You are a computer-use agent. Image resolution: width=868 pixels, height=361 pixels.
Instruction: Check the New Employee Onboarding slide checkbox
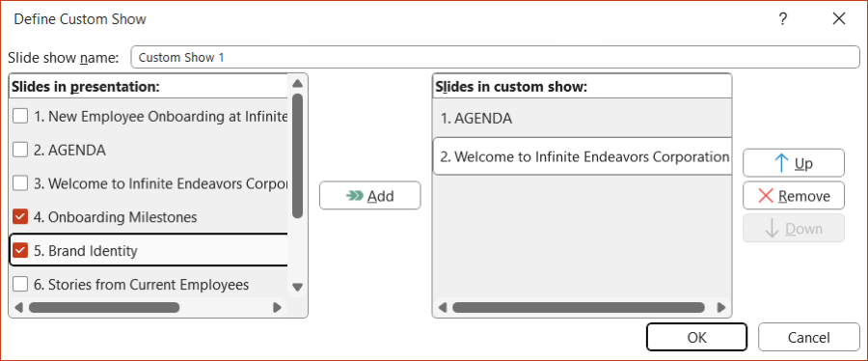pos(20,116)
